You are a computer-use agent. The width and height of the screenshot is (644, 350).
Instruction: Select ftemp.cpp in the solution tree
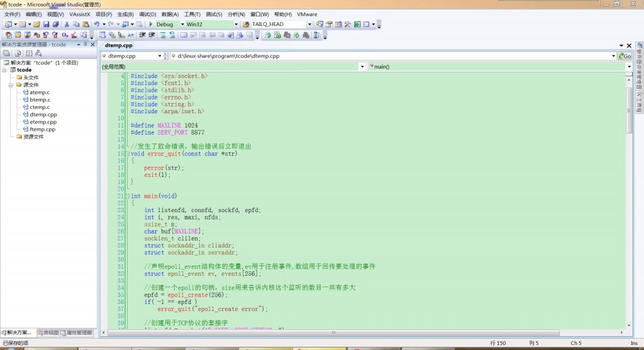42,130
